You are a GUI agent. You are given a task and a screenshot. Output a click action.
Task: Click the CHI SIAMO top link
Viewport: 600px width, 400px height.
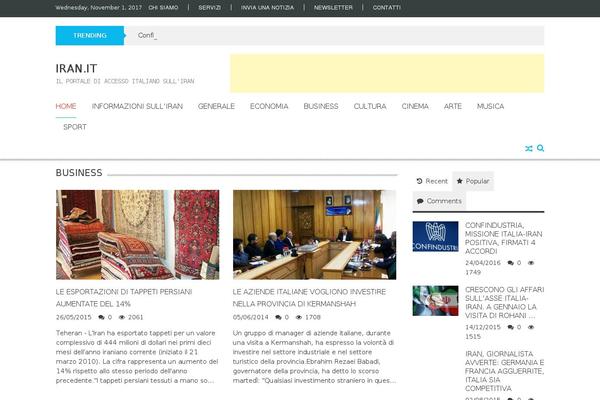[x=163, y=8]
